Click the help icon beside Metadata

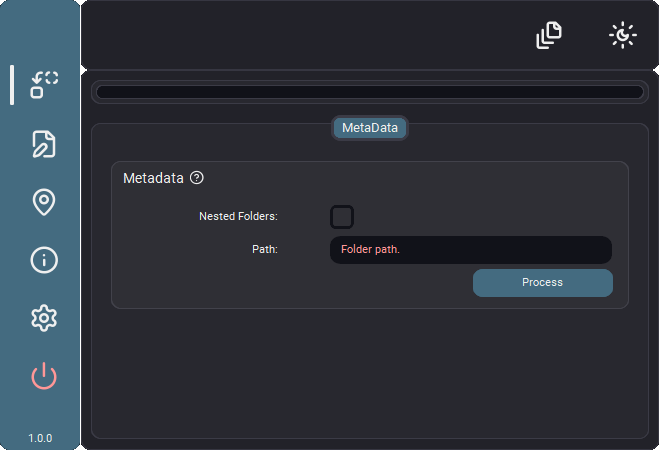[x=197, y=178]
